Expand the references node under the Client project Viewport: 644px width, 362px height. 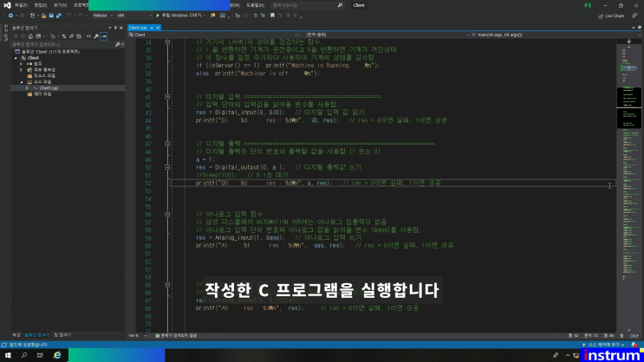click(x=22, y=64)
